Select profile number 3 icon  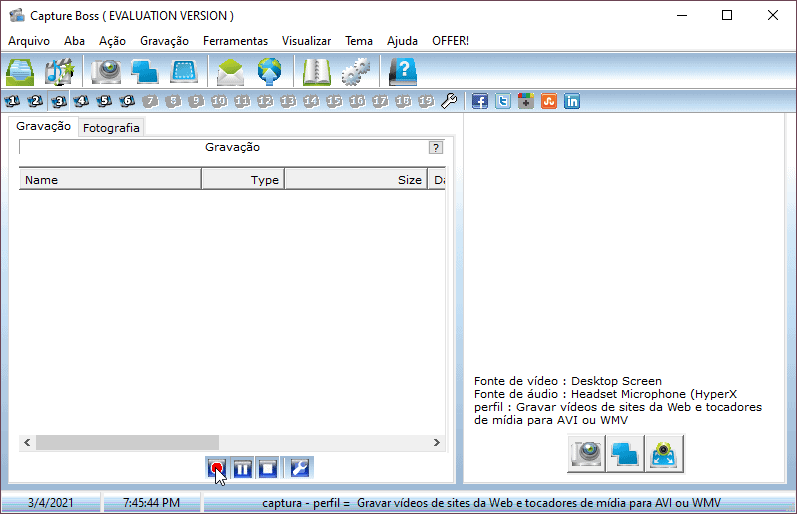tap(59, 101)
